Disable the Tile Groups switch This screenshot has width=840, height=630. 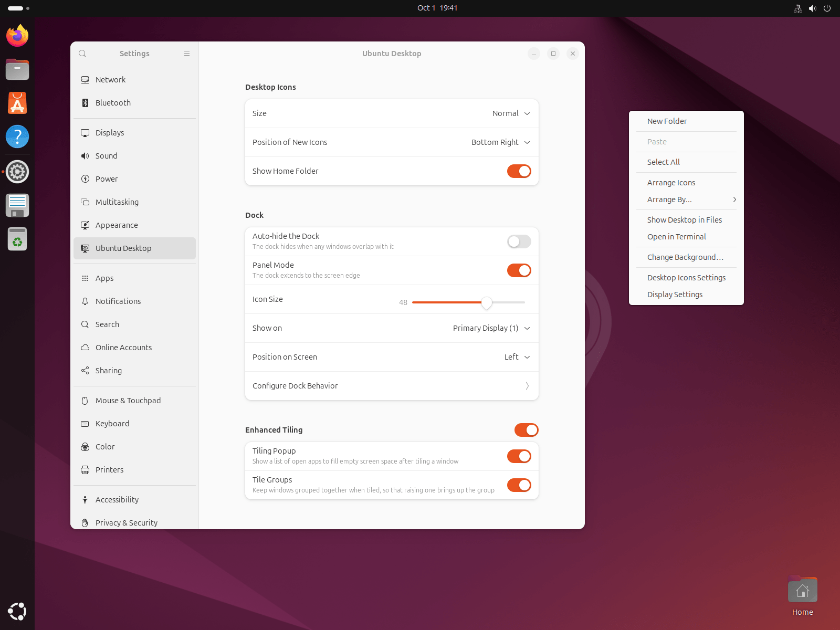coord(519,485)
